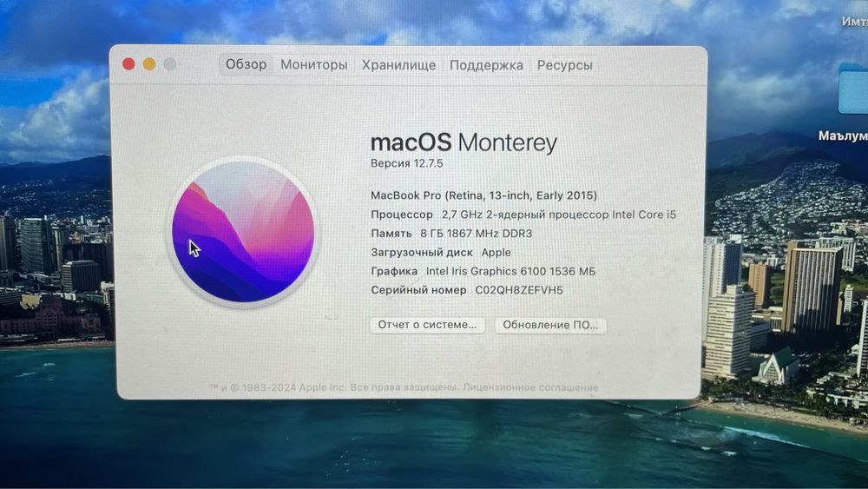
Task: Click the 1983-2024 Apple Inc. copyright text
Action: point(278,387)
